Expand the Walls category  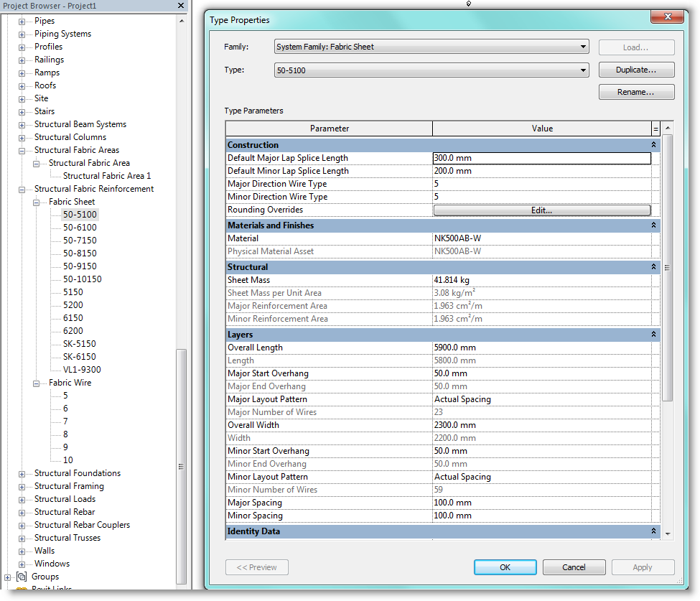click(x=22, y=550)
